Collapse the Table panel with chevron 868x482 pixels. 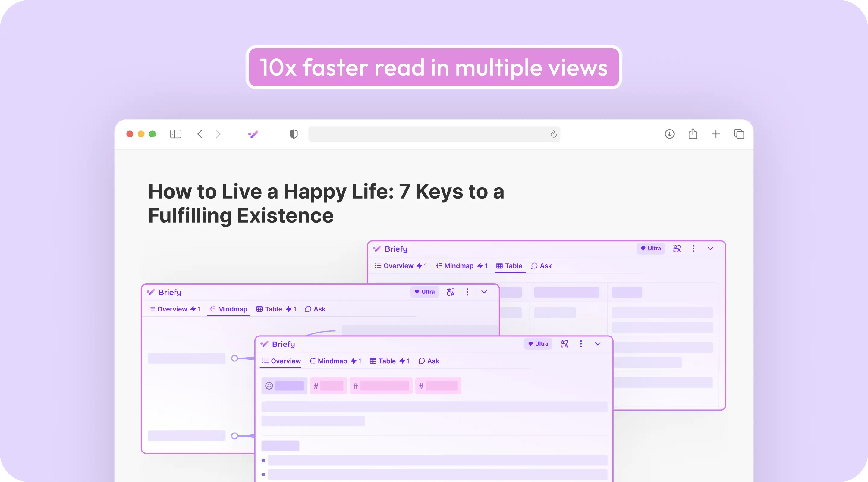tap(710, 249)
